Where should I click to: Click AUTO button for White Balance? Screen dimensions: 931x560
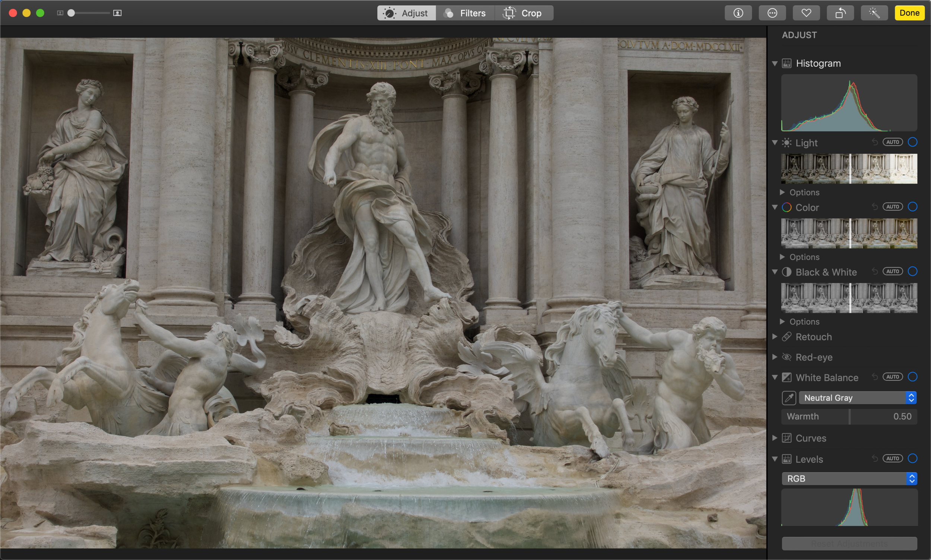click(x=893, y=377)
